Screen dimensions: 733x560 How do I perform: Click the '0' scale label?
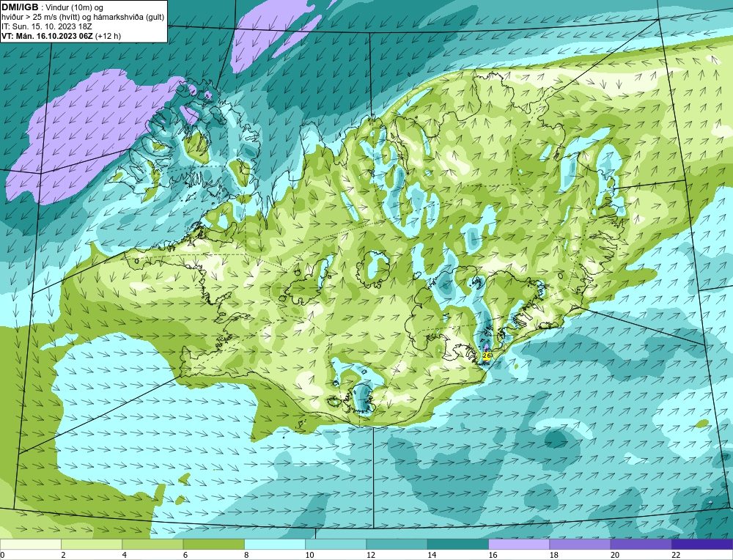pyautogui.click(x=2, y=555)
